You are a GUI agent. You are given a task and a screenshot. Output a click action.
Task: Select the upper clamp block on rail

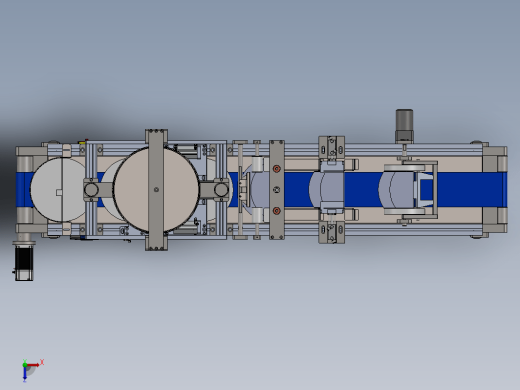pos(331,147)
